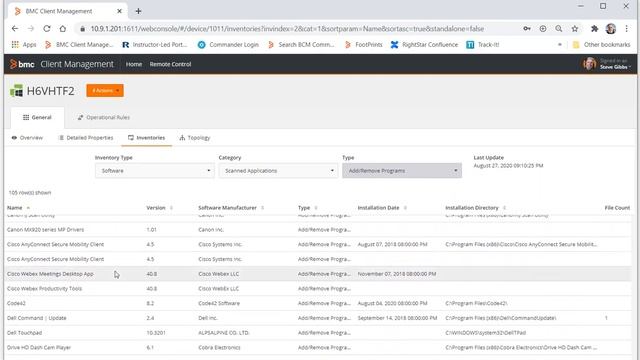640x360 pixels.
Task: Click the saved password key icon
Action: tap(527, 29)
